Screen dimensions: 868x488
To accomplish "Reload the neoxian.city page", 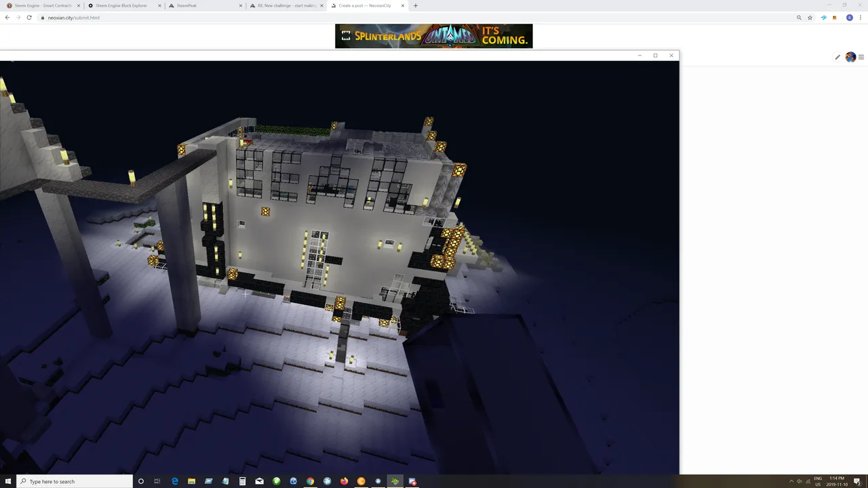I will 29,18.
